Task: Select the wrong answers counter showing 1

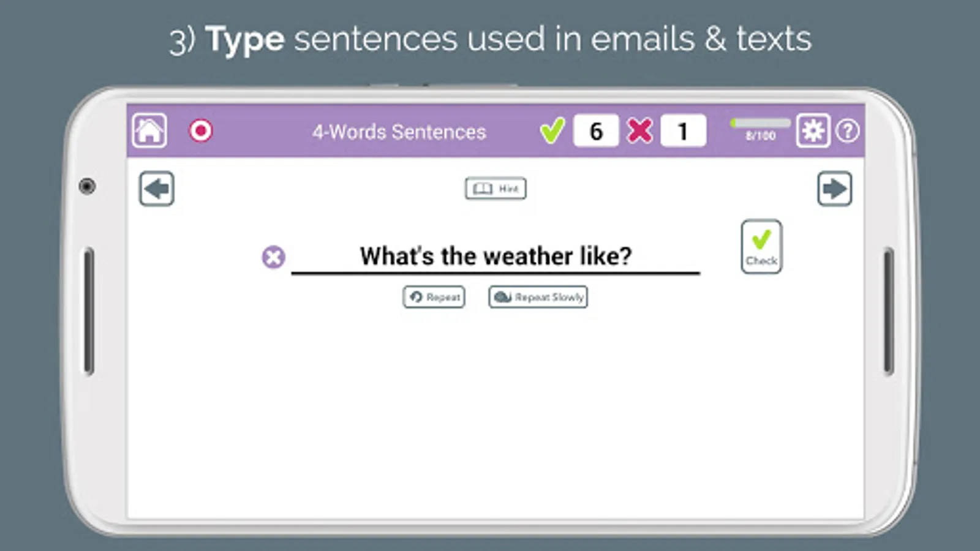Action: (683, 130)
